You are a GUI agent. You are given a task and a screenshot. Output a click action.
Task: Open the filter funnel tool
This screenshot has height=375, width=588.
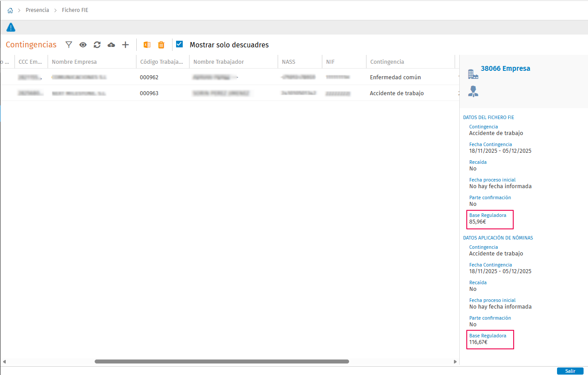[69, 45]
